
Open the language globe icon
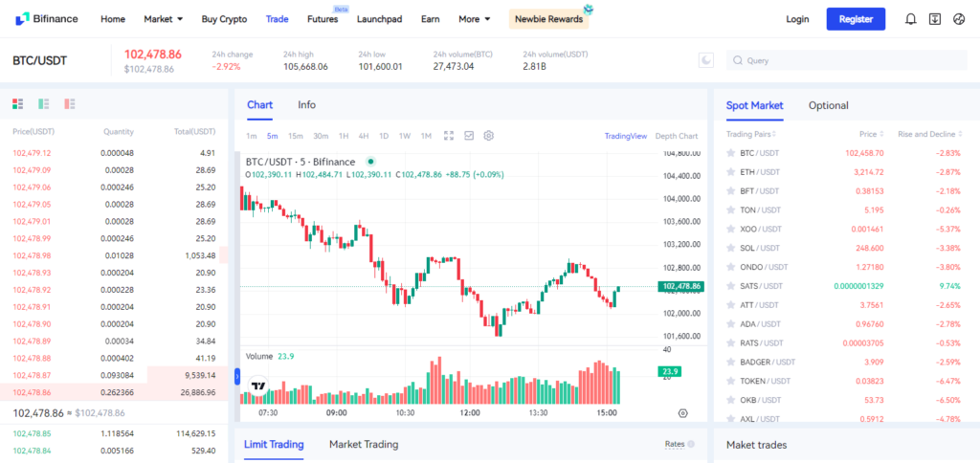coord(959,19)
